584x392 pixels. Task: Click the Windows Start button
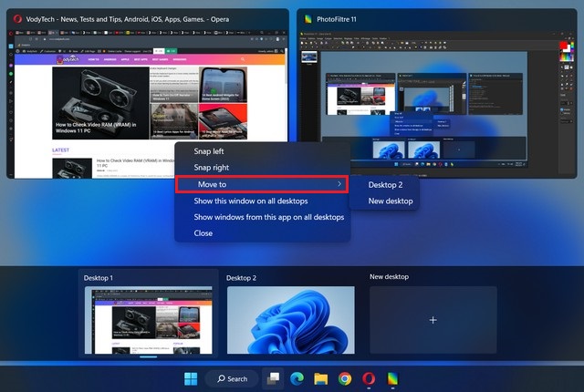(191, 378)
